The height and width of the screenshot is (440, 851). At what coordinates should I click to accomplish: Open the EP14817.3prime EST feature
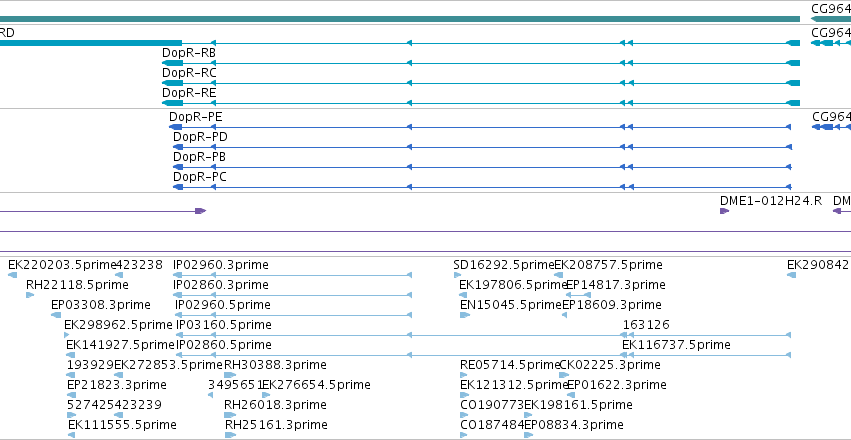click(x=579, y=295)
